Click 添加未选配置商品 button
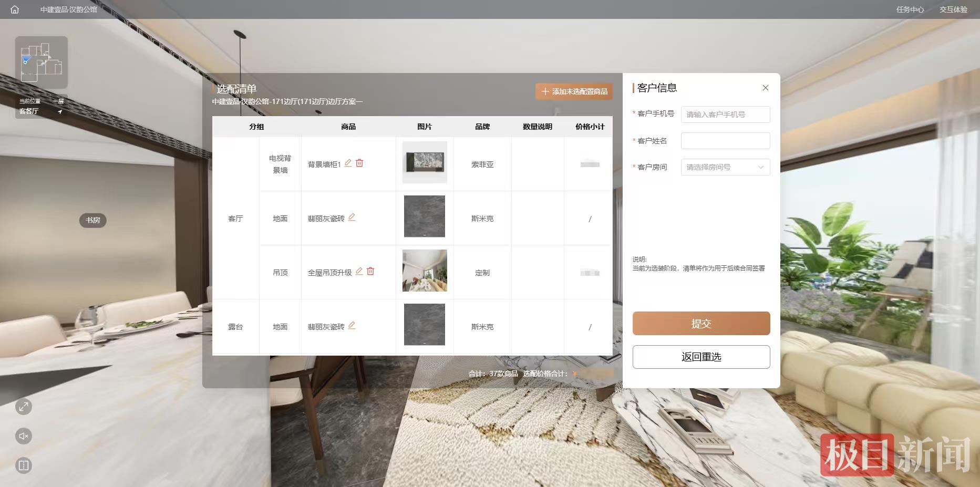Image resolution: width=980 pixels, height=487 pixels. (x=574, y=91)
